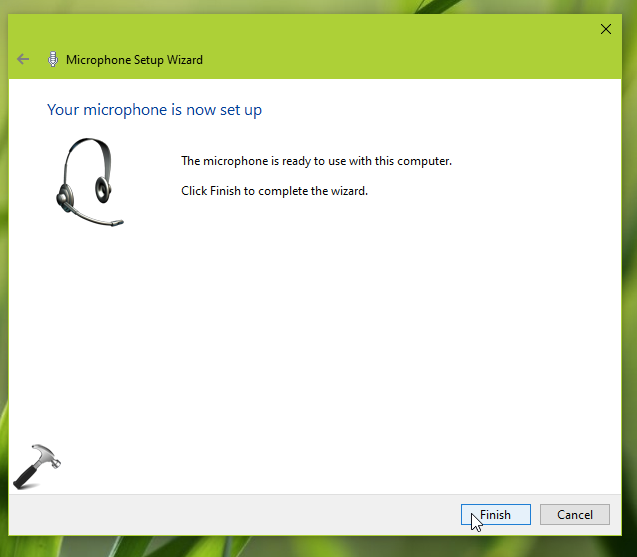Screen dimensions: 637x557
Task: Click the back arrow in the wizard header
Action: (23, 59)
